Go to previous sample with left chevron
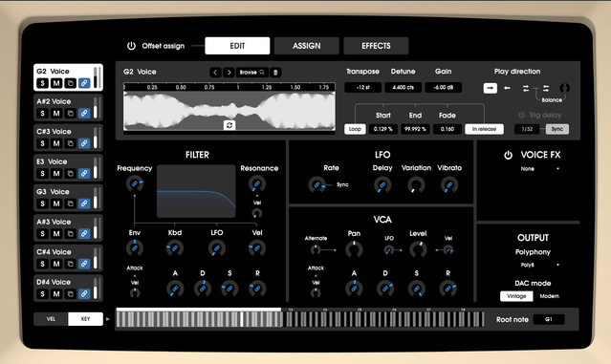The height and width of the screenshot is (364, 611). 215,73
